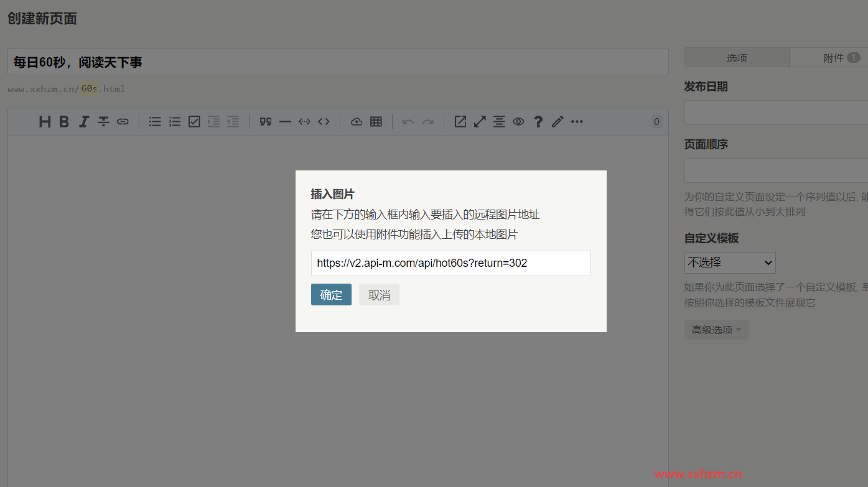The image size is (868, 487).
Task: Apply strikethrough formatting
Action: click(103, 122)
